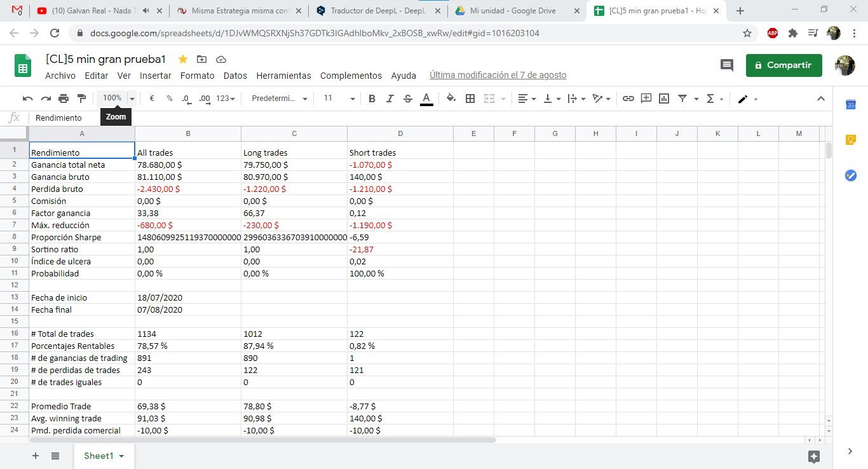
Task: Open the font size dropdown
Action: (339, 99)
